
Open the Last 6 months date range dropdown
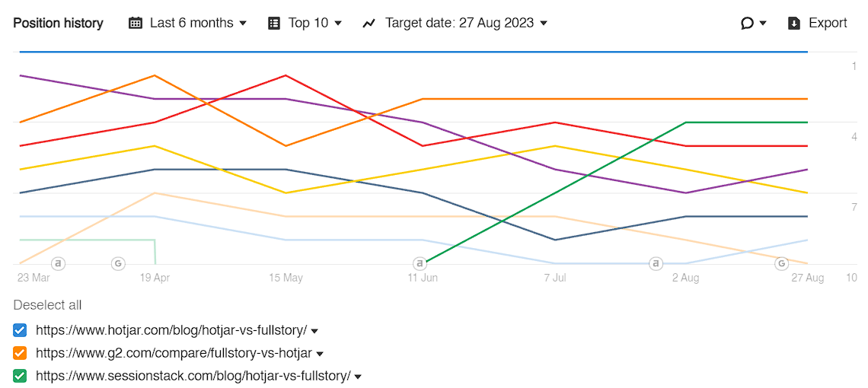[187, 24]
